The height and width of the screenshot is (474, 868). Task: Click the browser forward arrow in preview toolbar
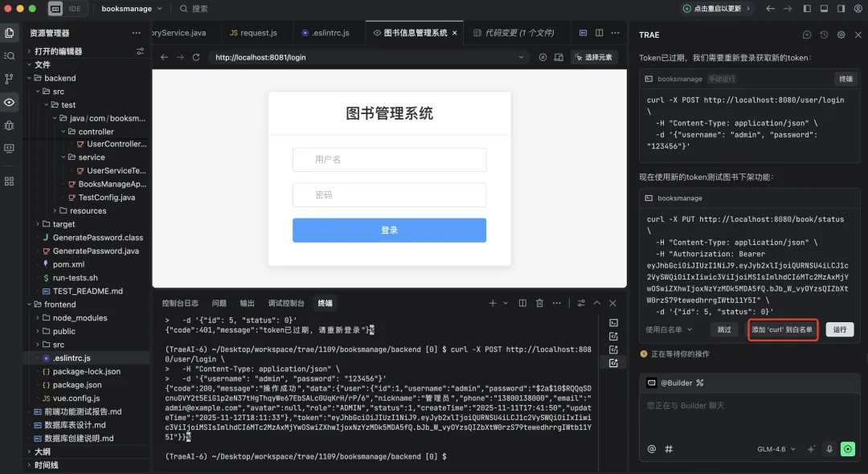point(180,57)
